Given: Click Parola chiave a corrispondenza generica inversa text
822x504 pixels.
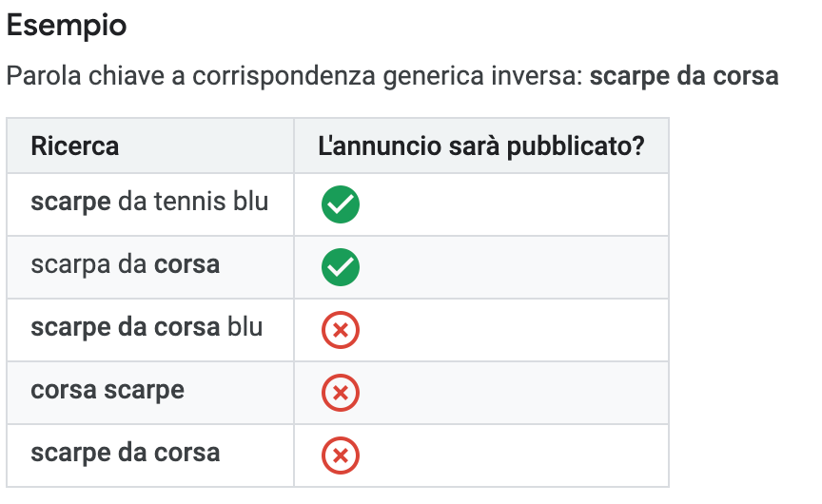Looking at the screenshot, I should coord(295,76).
